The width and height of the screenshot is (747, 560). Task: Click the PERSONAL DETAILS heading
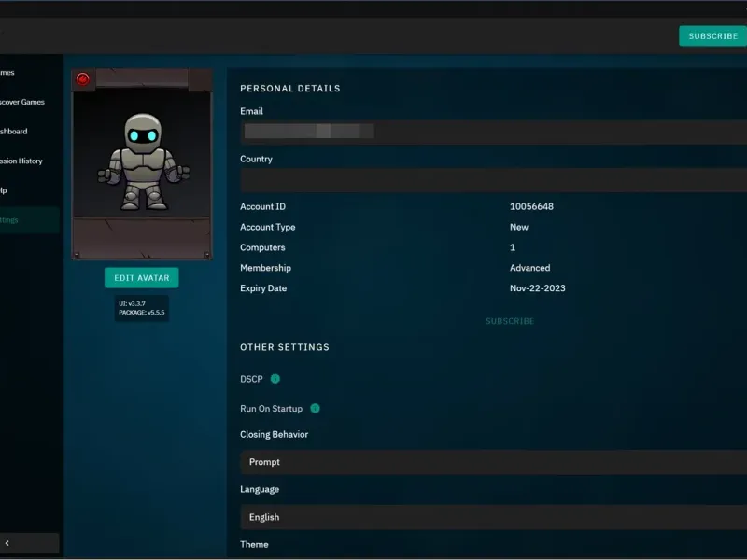(290, 89)
